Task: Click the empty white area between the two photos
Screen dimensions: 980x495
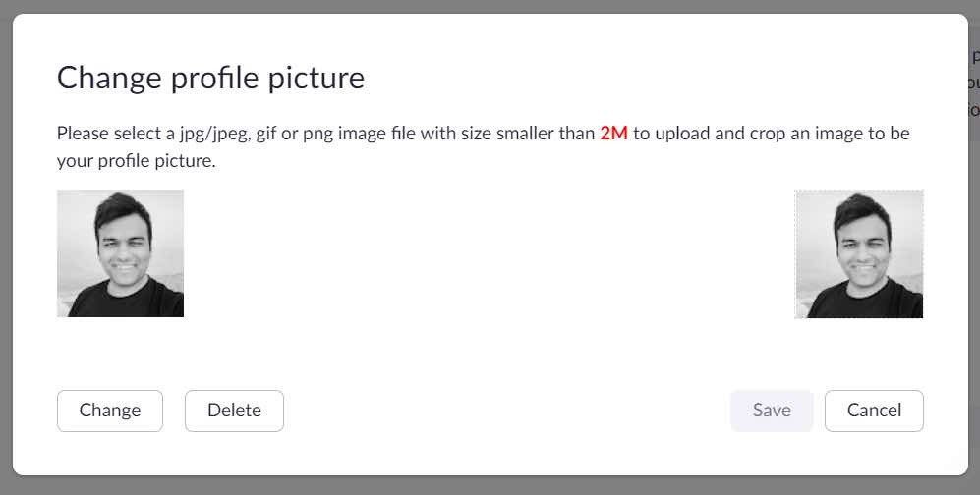Action: pos(489,253)
